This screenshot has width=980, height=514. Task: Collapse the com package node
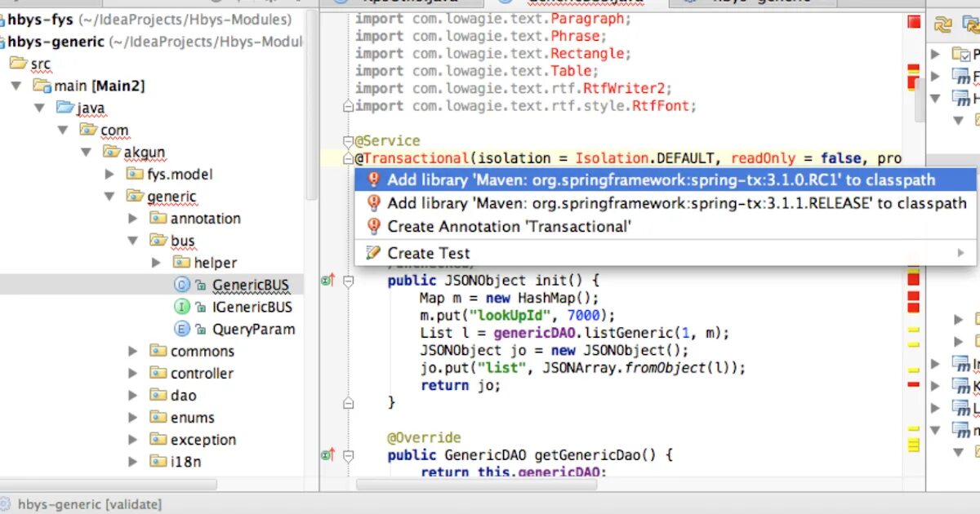62,130
